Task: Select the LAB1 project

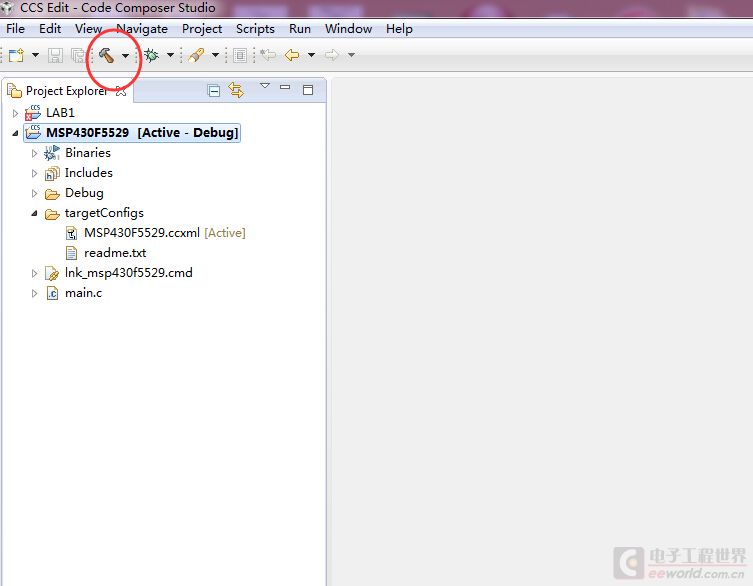Action: point(60,113)
